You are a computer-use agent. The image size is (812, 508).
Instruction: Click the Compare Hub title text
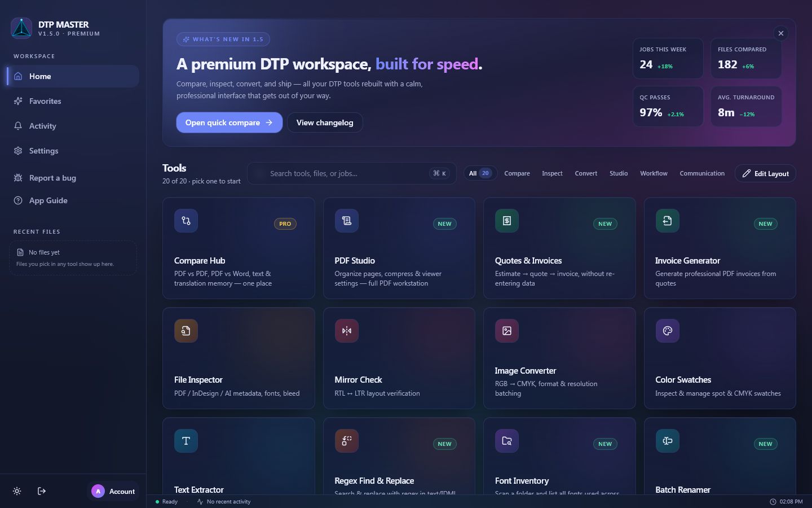point(200,260)
